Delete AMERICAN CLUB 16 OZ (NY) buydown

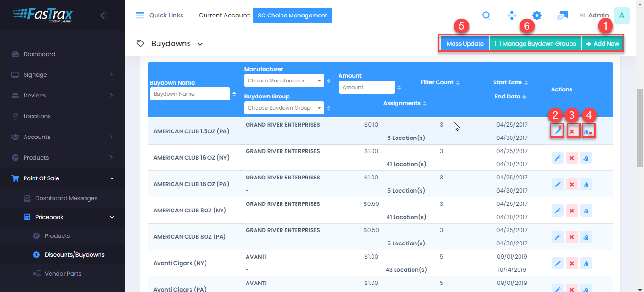click(572, 158)
